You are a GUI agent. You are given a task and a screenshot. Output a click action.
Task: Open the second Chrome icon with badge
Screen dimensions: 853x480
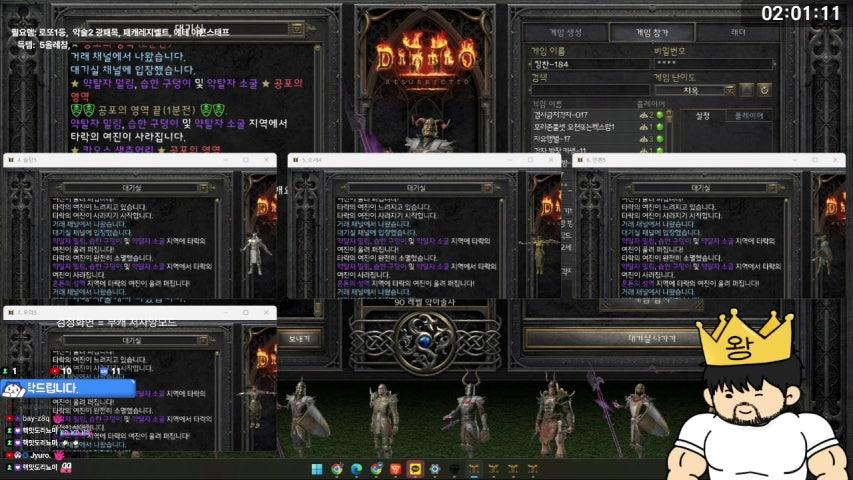click(x=376, y=469)
